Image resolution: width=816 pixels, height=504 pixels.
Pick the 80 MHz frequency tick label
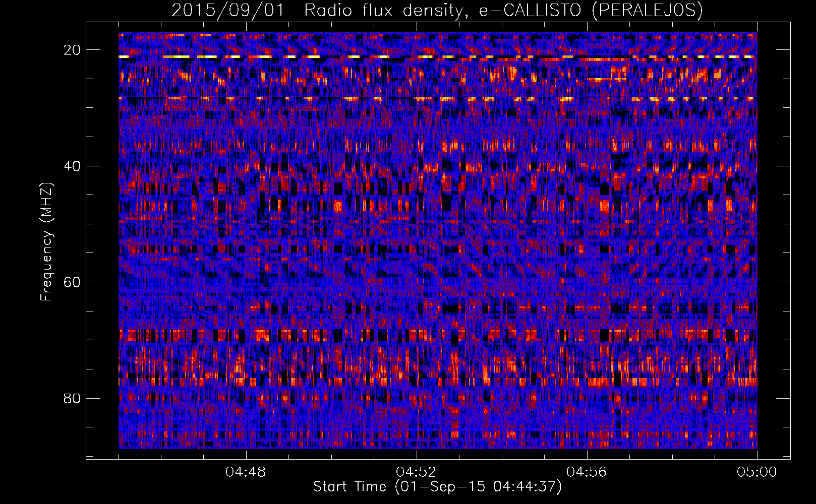(x=73, y=398)
